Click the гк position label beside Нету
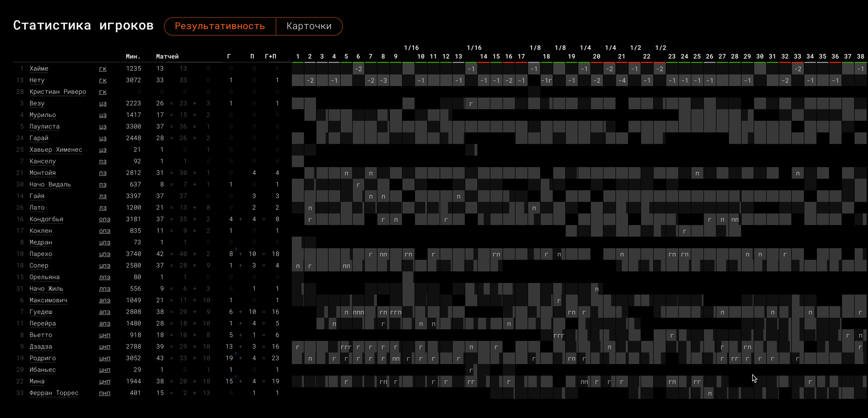Image resolution: width=868 pixels, height=418 pixels. coord(103,80)
